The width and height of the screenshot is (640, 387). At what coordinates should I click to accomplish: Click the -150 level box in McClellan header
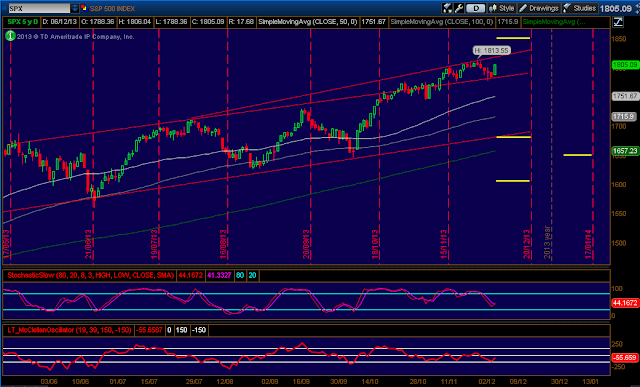coord(199,330)
